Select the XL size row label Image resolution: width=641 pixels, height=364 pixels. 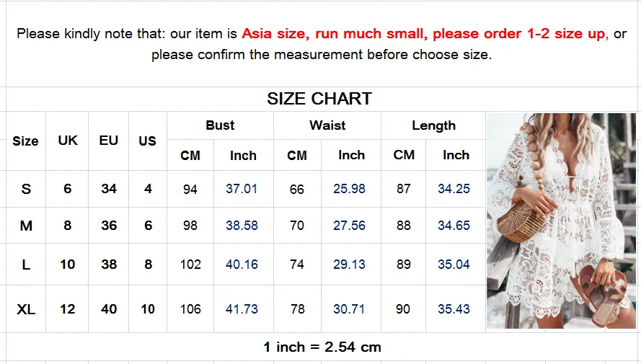point(26,309)
